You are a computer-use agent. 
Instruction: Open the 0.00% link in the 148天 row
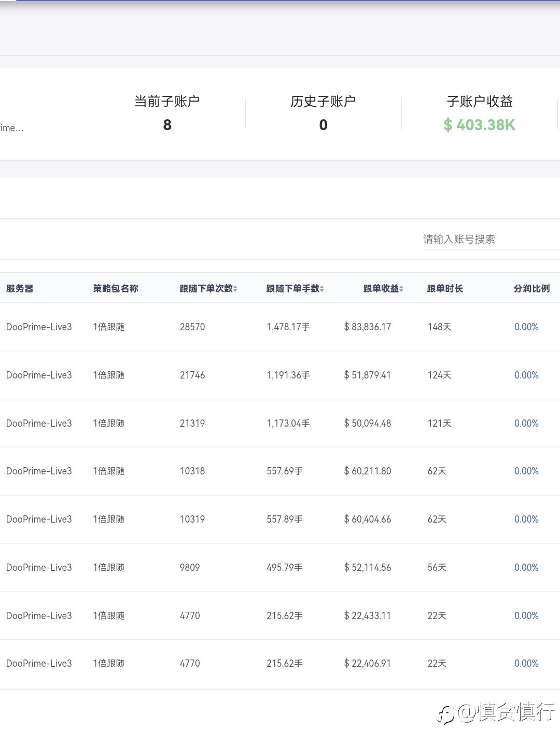coord(526,327)
